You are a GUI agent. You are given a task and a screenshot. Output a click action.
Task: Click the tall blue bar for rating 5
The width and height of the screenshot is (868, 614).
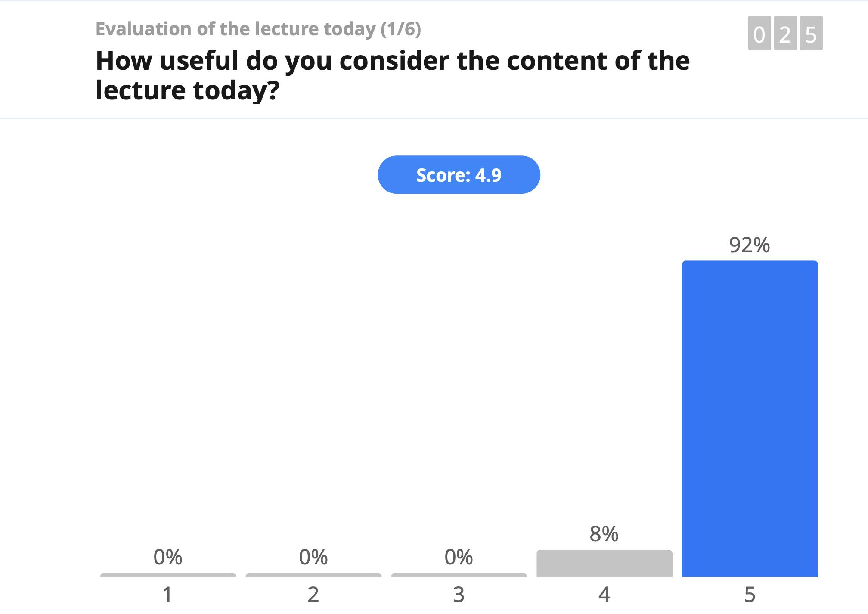tap(750, 418)
